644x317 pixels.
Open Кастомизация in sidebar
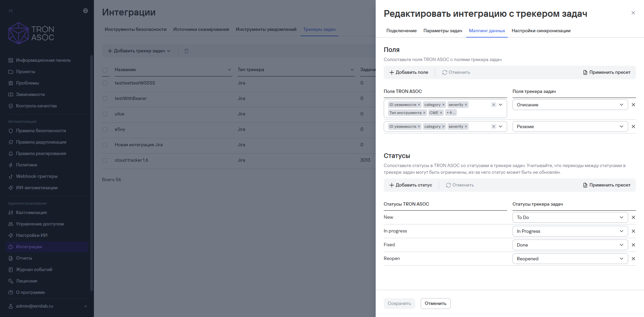(31, 213)
